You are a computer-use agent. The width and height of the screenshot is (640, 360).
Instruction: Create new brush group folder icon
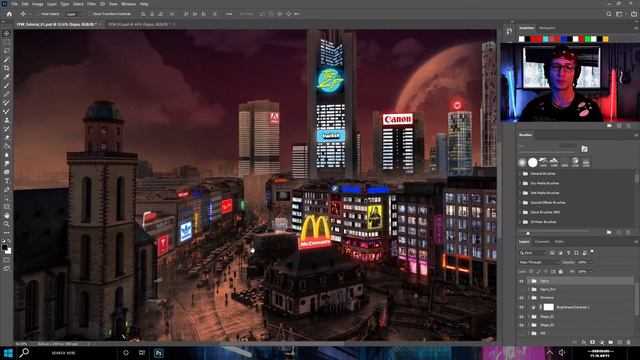(609, 232)
